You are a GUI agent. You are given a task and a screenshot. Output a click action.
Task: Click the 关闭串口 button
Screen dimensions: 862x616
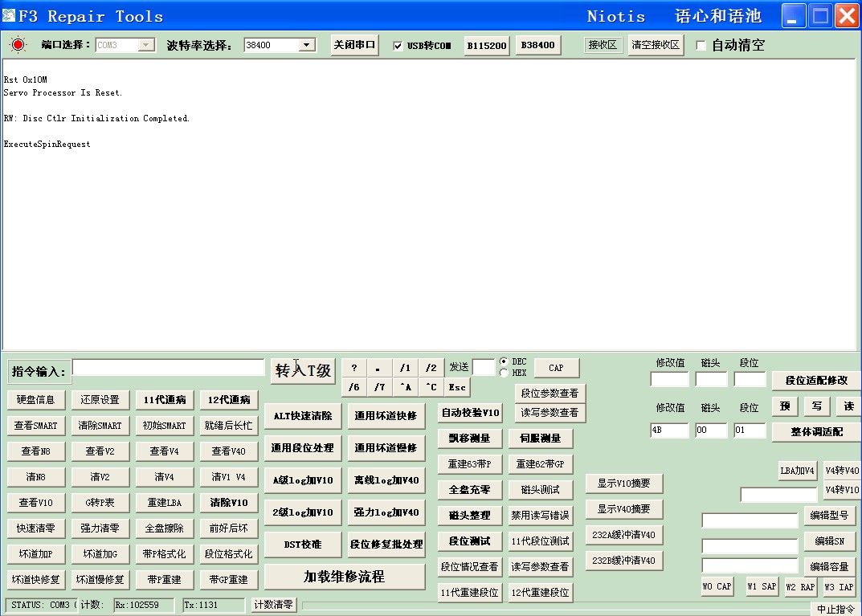click(354, 45)
